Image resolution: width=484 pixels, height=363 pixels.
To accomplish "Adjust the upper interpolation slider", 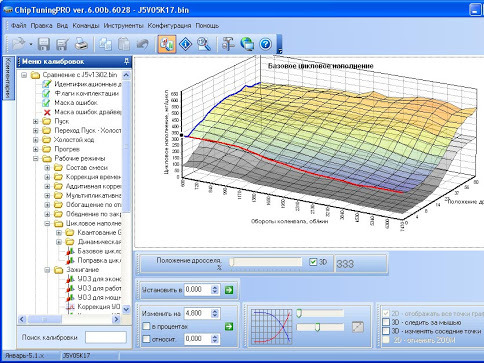I will [x=320, y=313].
